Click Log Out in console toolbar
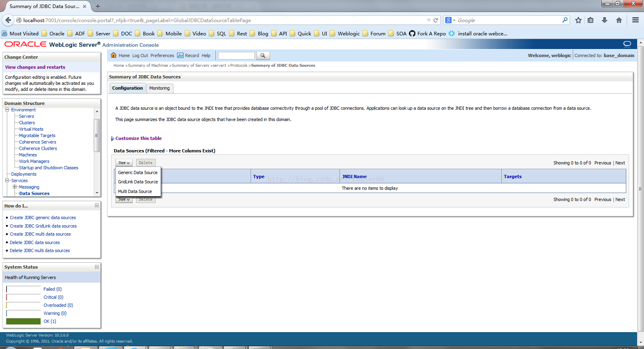 click(x=140, y=55)
